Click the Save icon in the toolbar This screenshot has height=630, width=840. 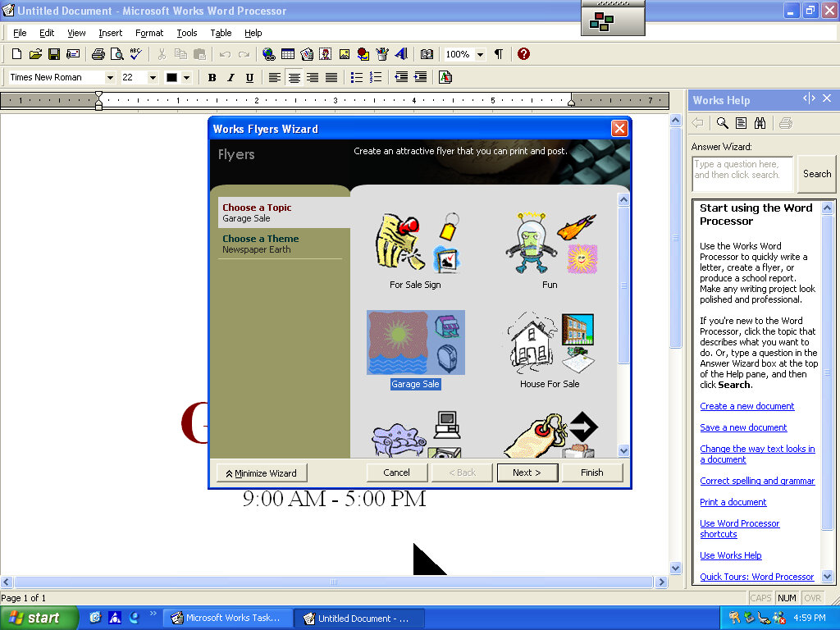point(54,54)
